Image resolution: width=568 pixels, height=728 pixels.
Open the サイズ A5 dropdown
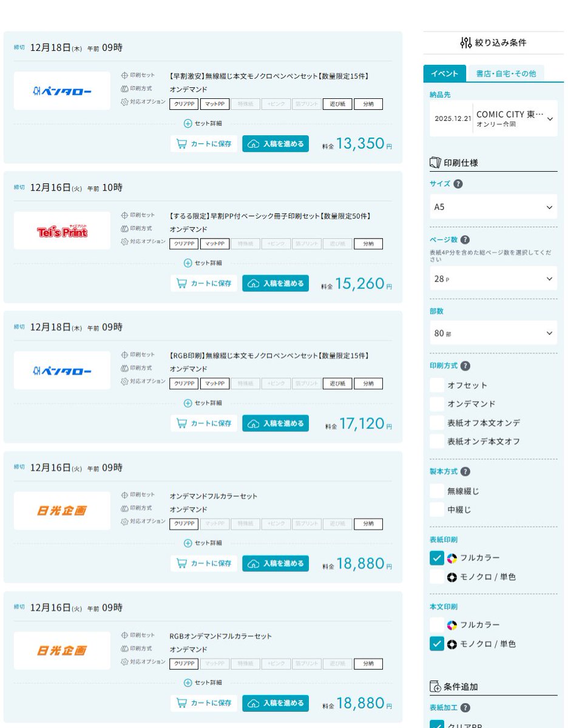(493, 207)
